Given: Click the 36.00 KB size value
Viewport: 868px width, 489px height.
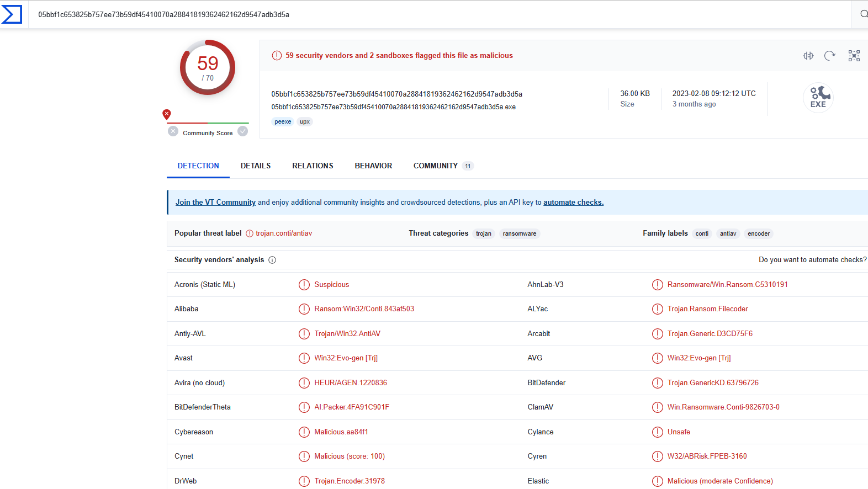Looking at the screenshot, I should coord(635,94).
